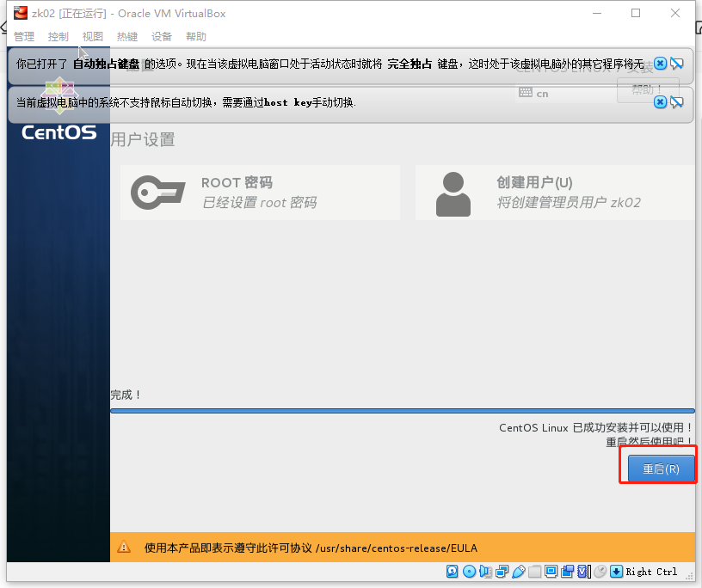The height and width of the screenshot is (588, 702).
Task: Click the network adapter status icon
Action: (x=502, y=572)
